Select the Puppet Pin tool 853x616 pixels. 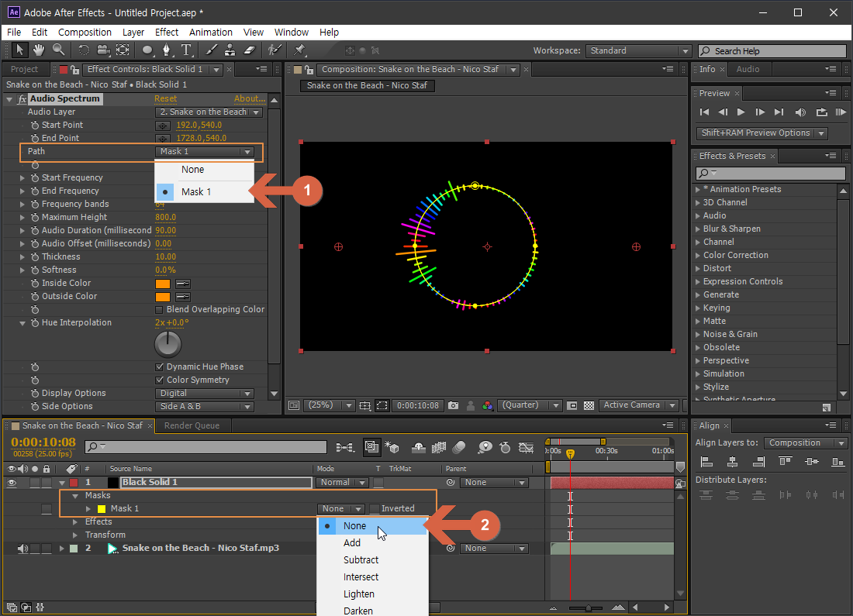click(299, 50)
